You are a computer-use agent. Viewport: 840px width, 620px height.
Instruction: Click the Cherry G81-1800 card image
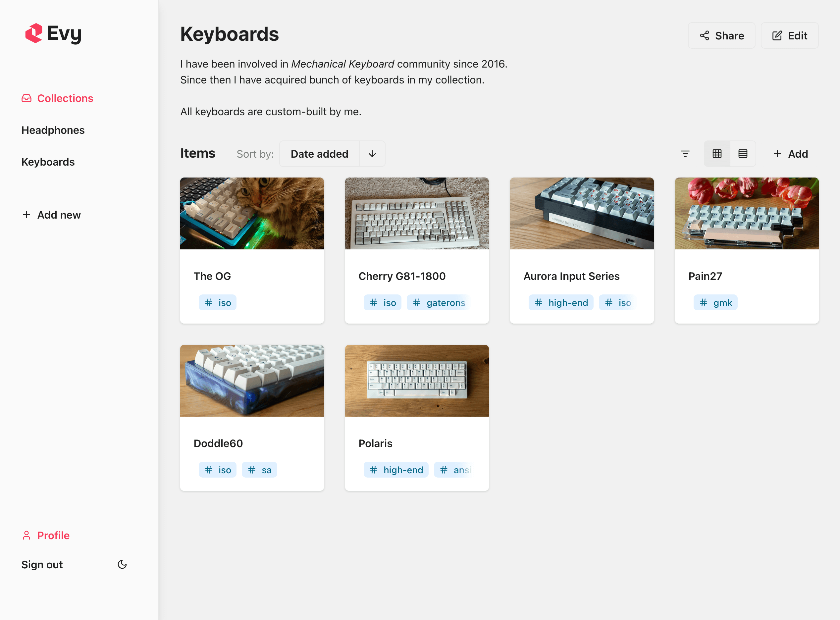(x=417, y=213)
